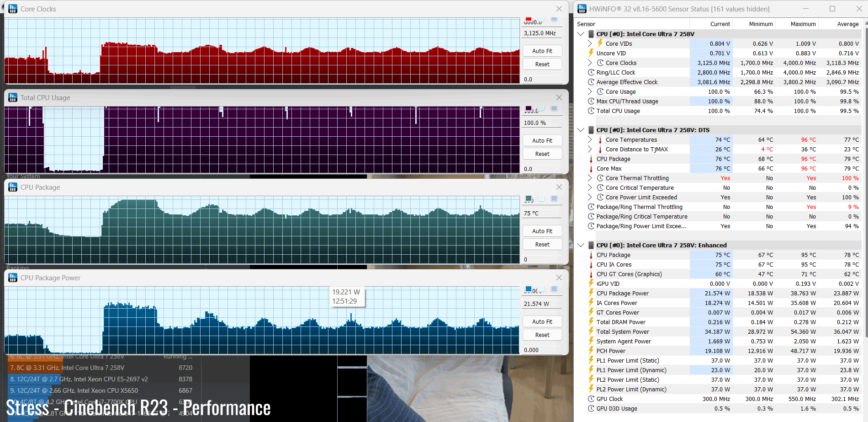Click the lightning bolt icon beside Core VIDs
The width and height of the screenshot is (868, 422).
tap(600, 43)
